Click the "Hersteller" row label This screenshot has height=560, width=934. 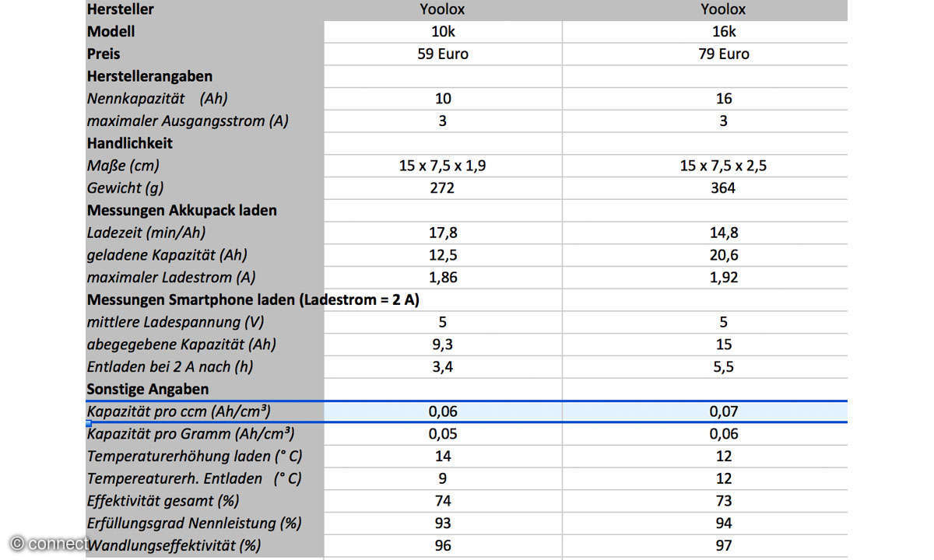point(121,9)
